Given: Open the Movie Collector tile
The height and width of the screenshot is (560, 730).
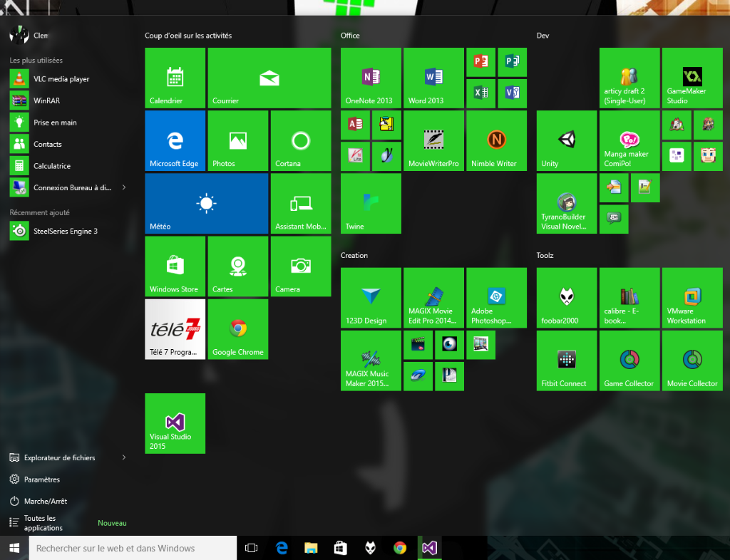Looking at the screenshot, I should pyautogui.click(x=692, y=361).
